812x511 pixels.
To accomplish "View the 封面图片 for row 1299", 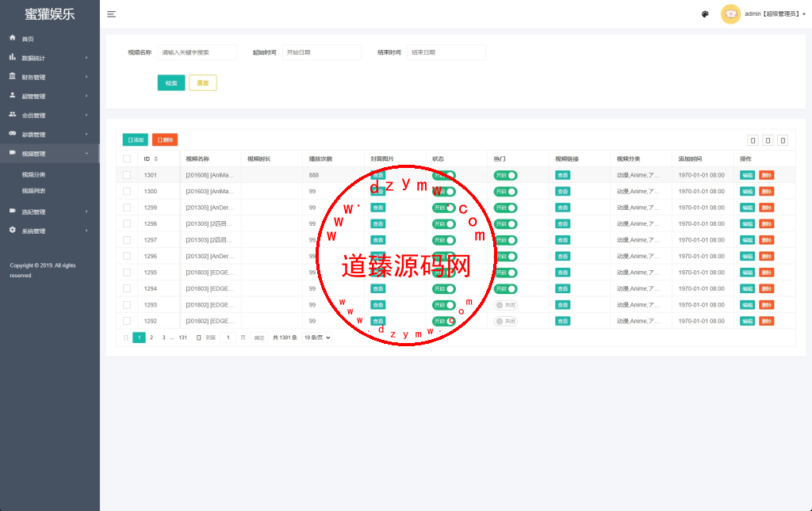I will tap(378, 208).
